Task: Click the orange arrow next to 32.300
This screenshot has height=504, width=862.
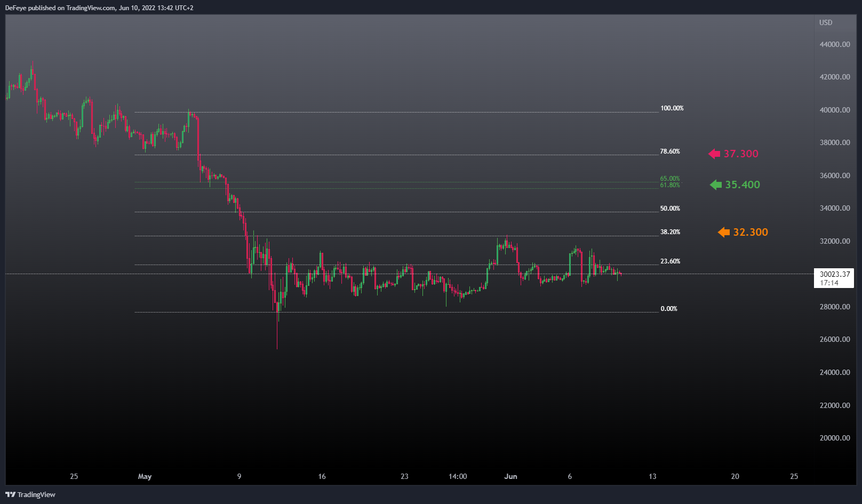Action: pyautogui.click(x=724, y=232)
